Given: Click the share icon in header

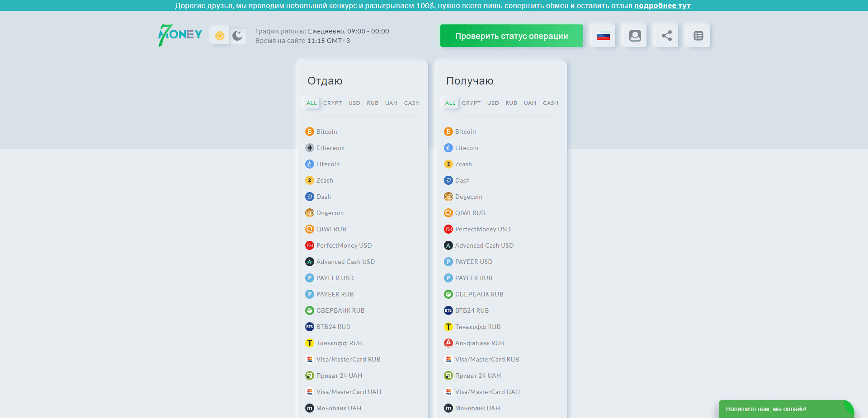Looking at the screenshot, I should (666, 36).
